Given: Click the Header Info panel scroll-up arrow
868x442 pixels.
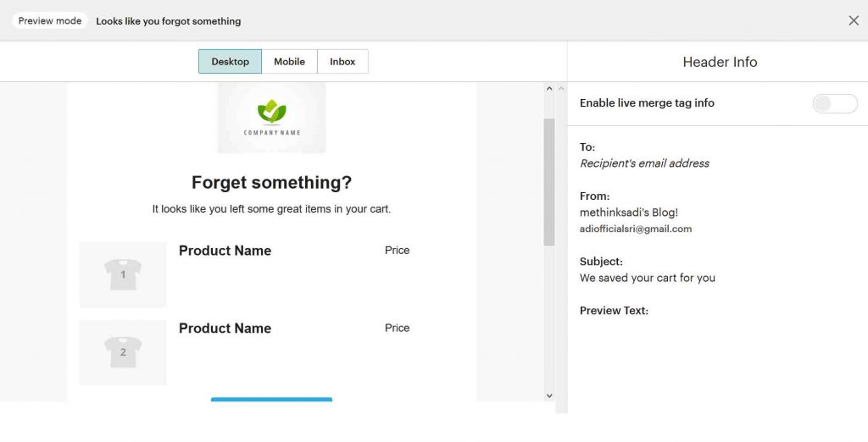Looking at the screenshot, I should click(561, 89).
